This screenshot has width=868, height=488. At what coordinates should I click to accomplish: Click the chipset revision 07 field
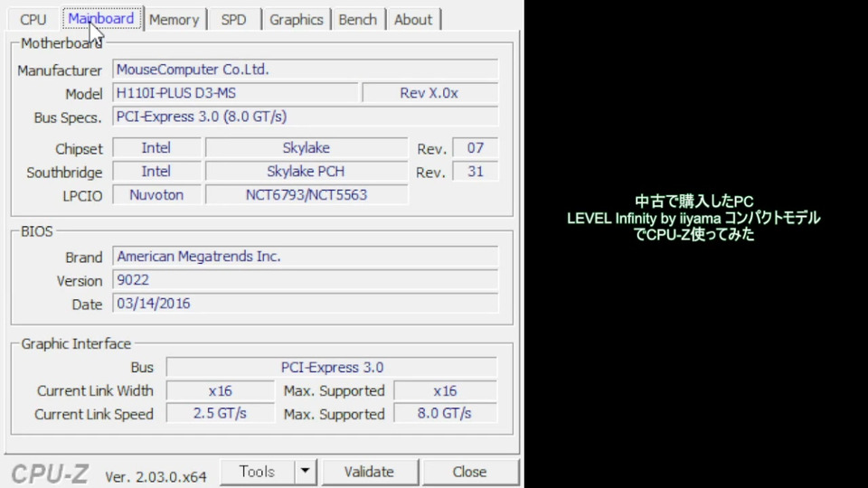click(476, 148)
